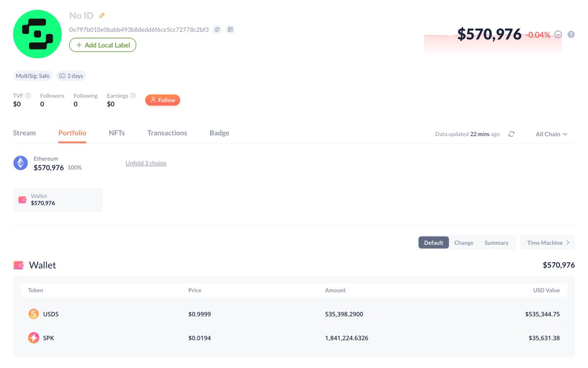Click the SPK token icon
Viewport: 588px width, 368px height.
pyautogui.click(x=33, y=338)
